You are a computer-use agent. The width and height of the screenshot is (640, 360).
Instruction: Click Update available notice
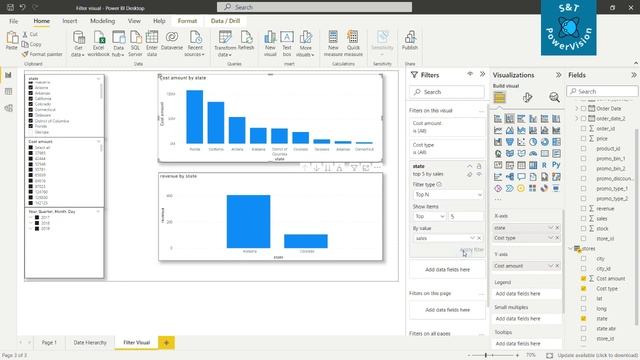click(x=597, y=356)
